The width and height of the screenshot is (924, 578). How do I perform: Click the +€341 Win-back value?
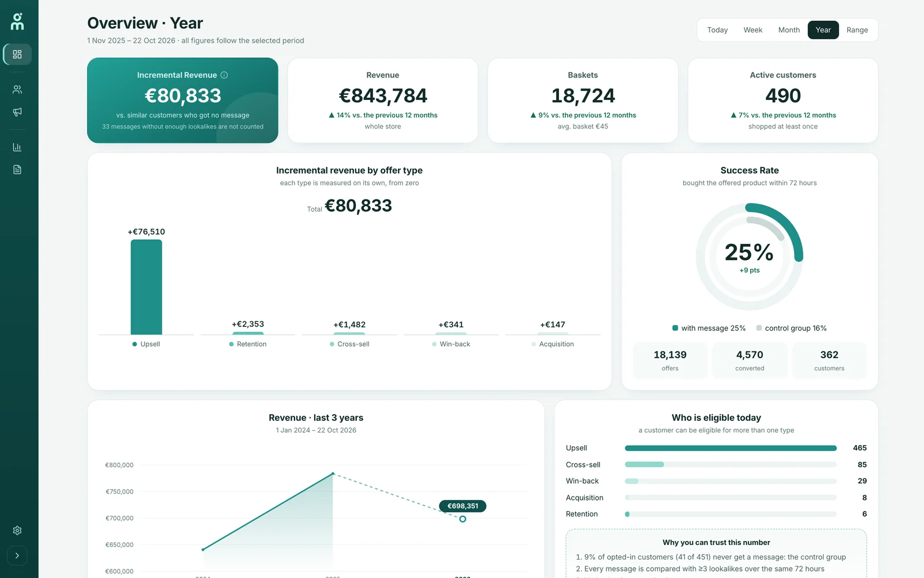pyautogui.click(x=451, y=325)
